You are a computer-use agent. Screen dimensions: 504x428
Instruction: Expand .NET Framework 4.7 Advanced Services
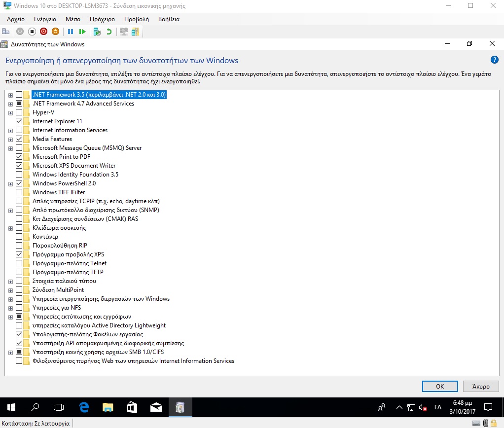coord(11,104)
